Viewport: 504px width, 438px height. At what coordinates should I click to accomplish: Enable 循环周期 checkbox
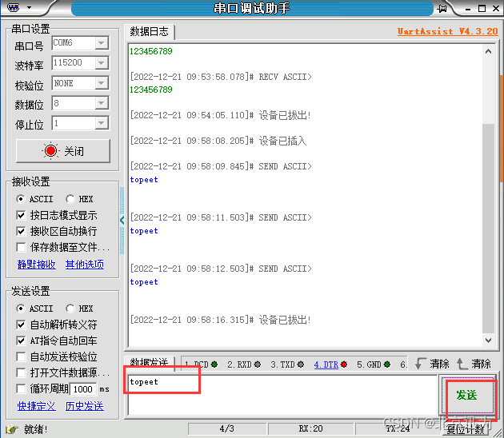(21, 389)
